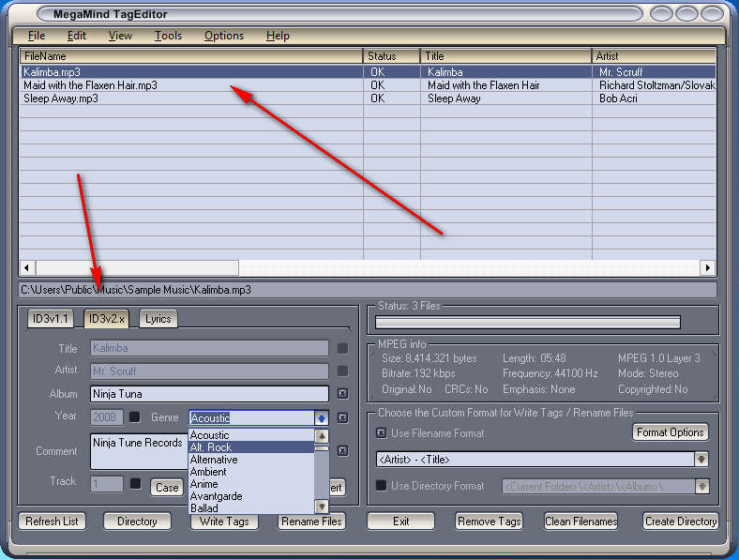
Task: Click the file list left scroll arrow
Action: 27,267
